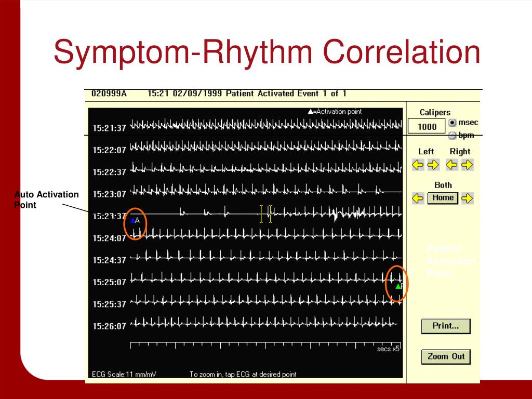Click the green patient activation triangle marker

click(x=398, y=287)
